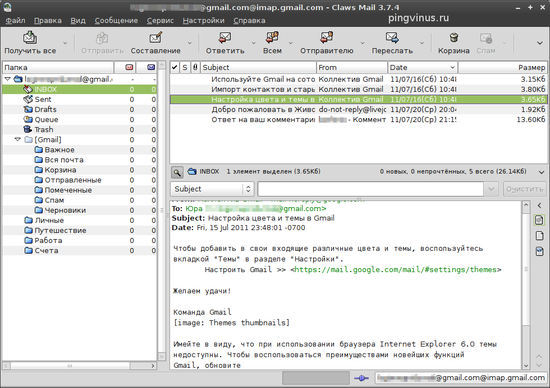Click the greyed Отправить send icon
550x388 pixels.
102,38
